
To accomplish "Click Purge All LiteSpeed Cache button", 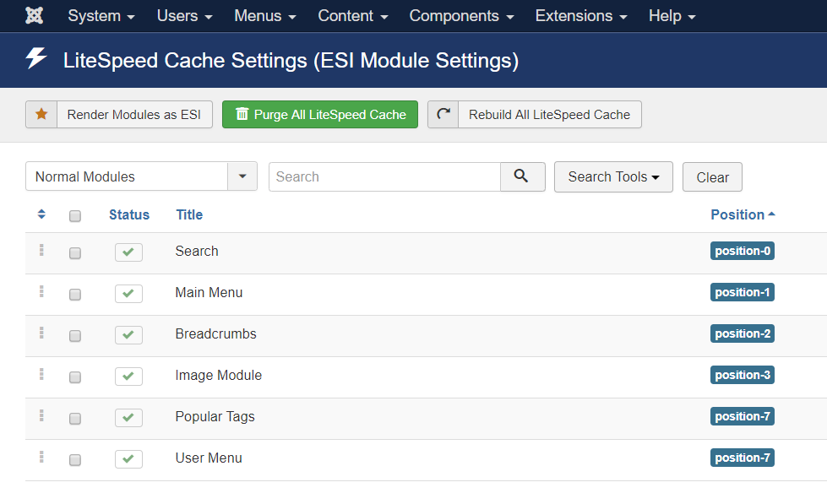I will tap(320, 115).
